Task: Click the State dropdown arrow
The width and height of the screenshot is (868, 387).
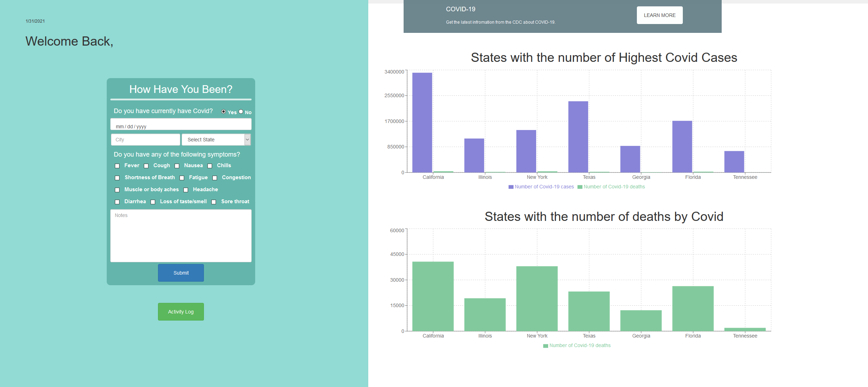Action: (247, 140)
